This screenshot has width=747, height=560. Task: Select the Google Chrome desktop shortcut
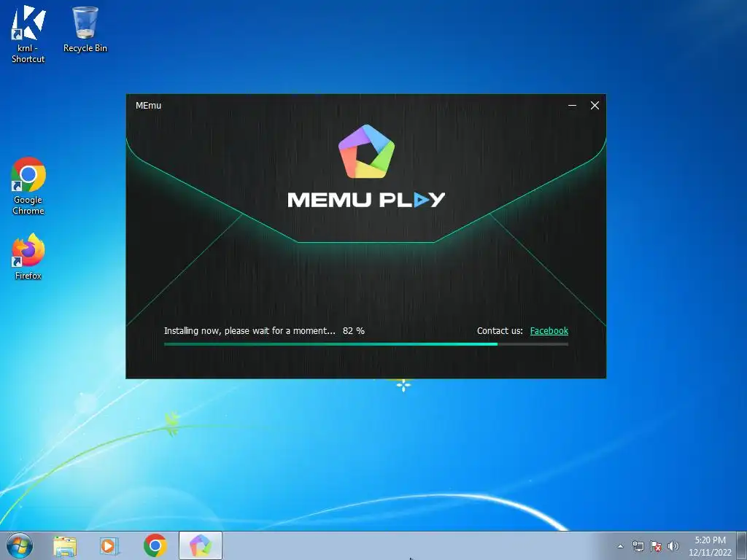[x=28, y=186]
